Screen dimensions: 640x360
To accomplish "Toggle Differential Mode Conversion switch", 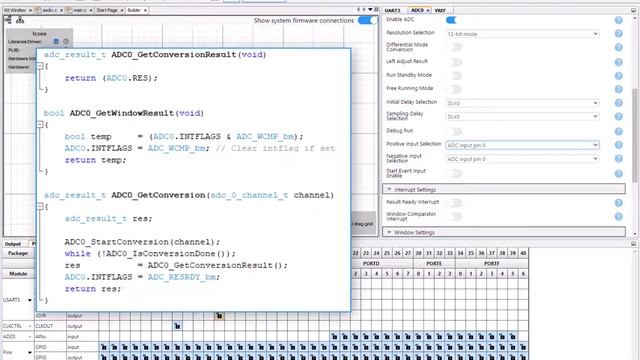I will point(454,47).
